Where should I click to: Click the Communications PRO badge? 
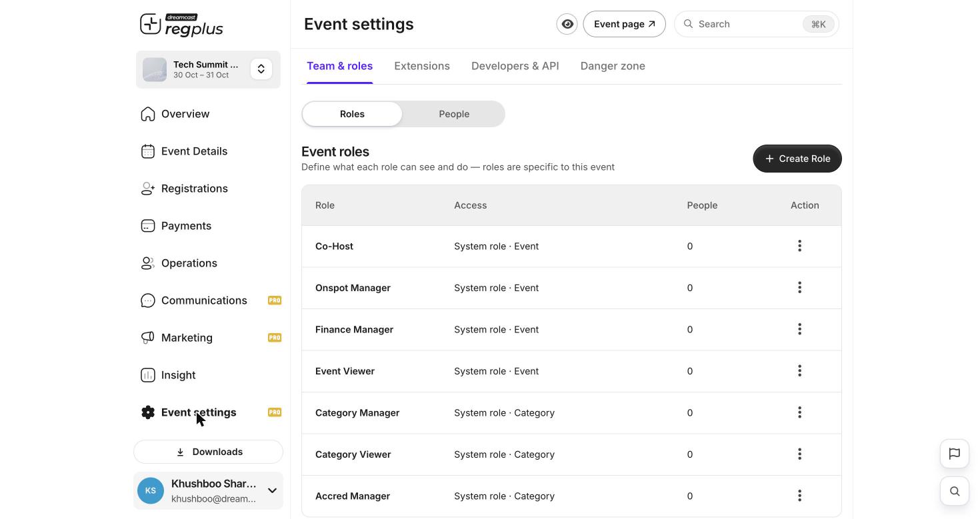point(275,300)
